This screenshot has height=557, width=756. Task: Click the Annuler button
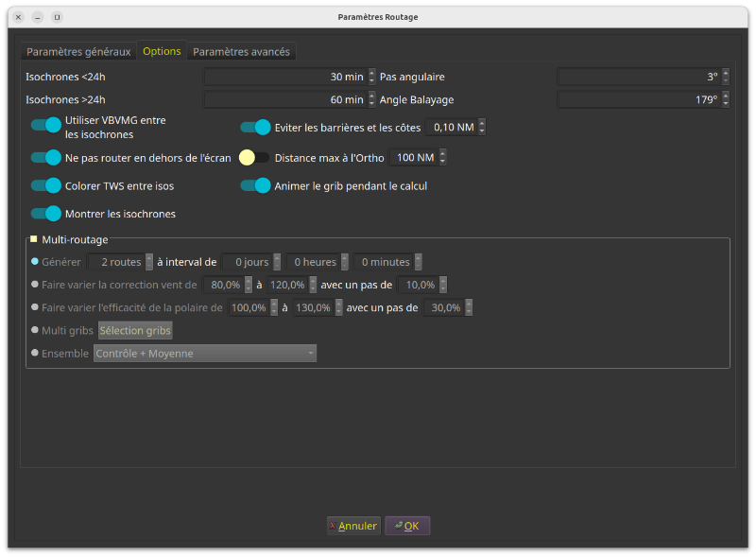[352, 526]
